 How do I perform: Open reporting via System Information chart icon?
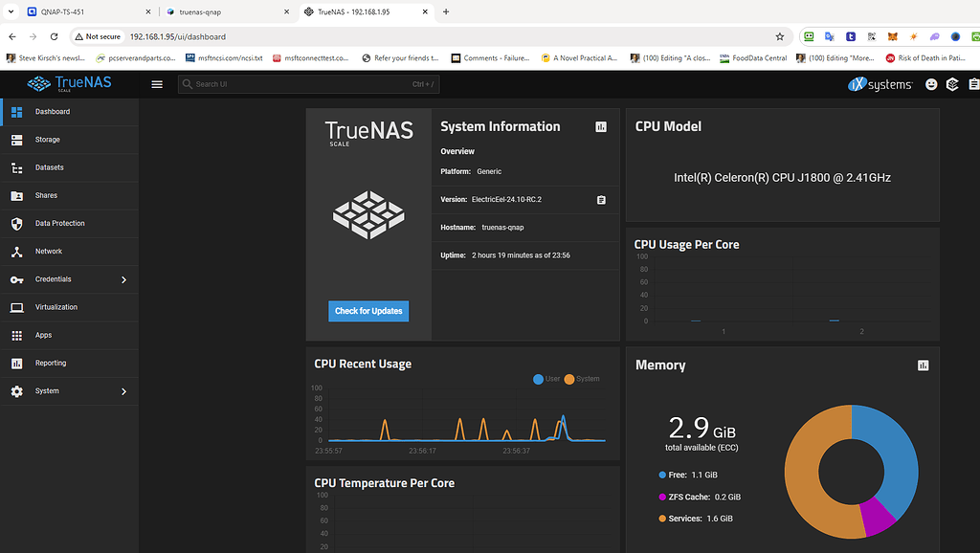tap(600, 126)
